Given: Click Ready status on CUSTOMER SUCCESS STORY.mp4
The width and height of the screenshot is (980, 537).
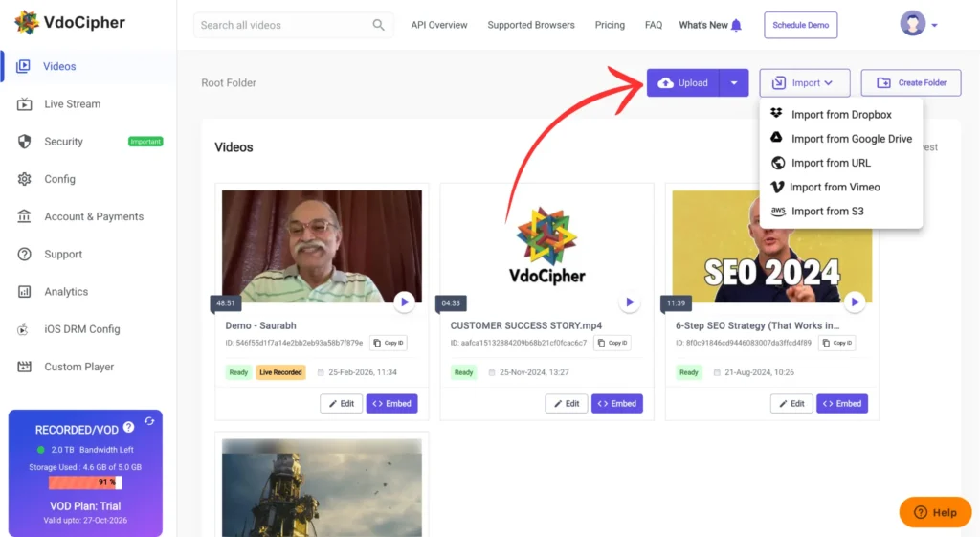Looking at the screenshot, I should click(463, 372).
